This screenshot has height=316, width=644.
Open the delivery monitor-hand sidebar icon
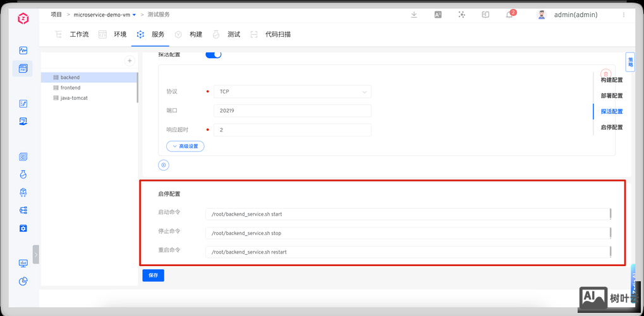tap(23, 121)
